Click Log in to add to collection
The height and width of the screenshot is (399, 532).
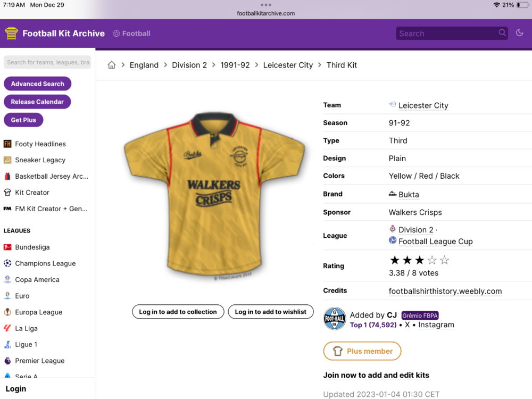tap(178, 312)
